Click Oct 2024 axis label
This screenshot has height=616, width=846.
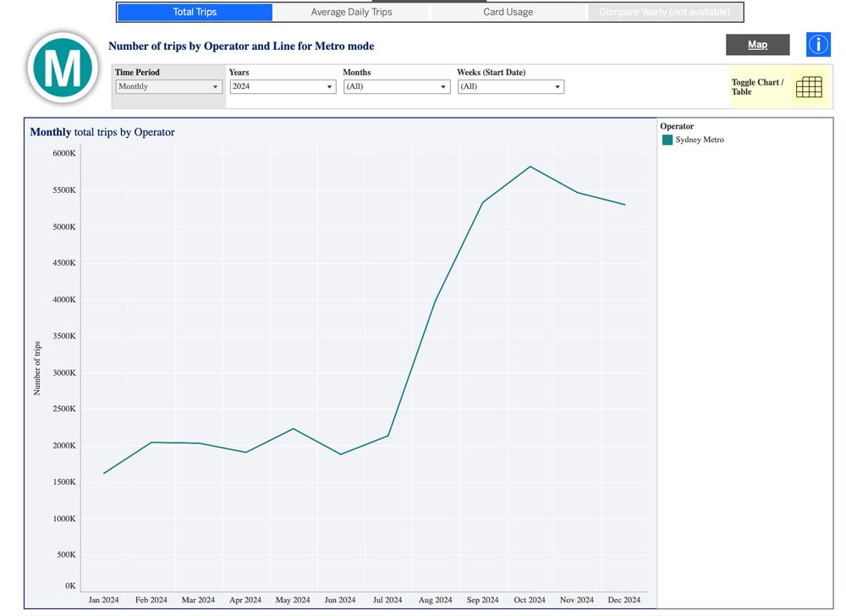point(530,600)
